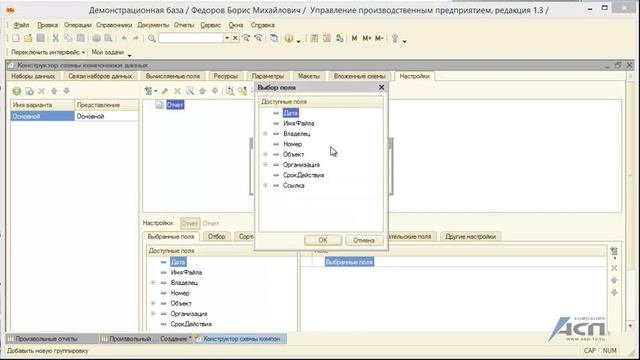Viewport: 640px width, 360px height.
Task: Open the Другие настройки tab
Action: point(470,236)
